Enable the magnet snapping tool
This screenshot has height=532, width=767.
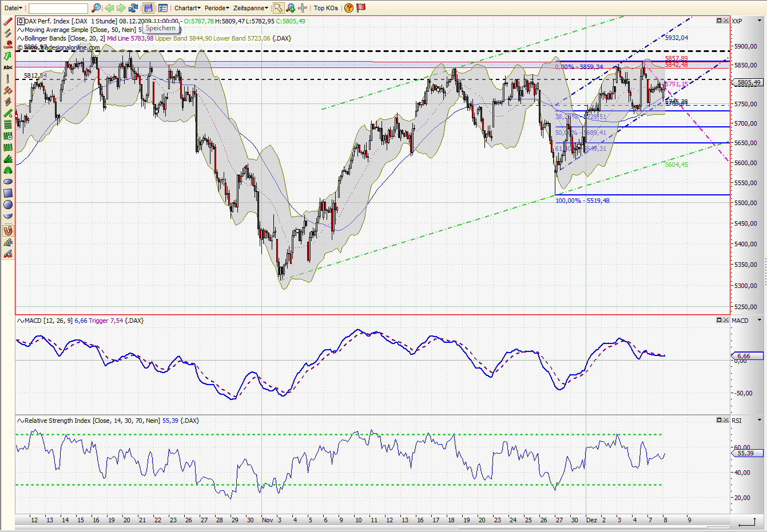(7, 231)
